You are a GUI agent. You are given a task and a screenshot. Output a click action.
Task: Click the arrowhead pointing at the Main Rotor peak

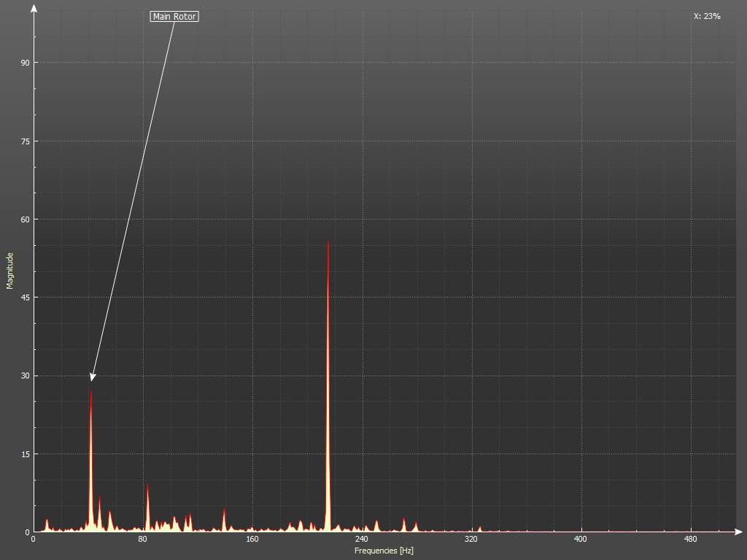tap(93, 377)
